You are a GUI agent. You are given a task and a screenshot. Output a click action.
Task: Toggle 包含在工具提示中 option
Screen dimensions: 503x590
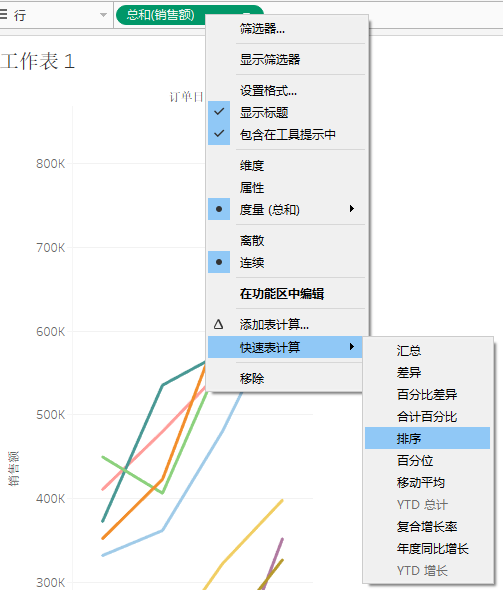coord(287,134)
